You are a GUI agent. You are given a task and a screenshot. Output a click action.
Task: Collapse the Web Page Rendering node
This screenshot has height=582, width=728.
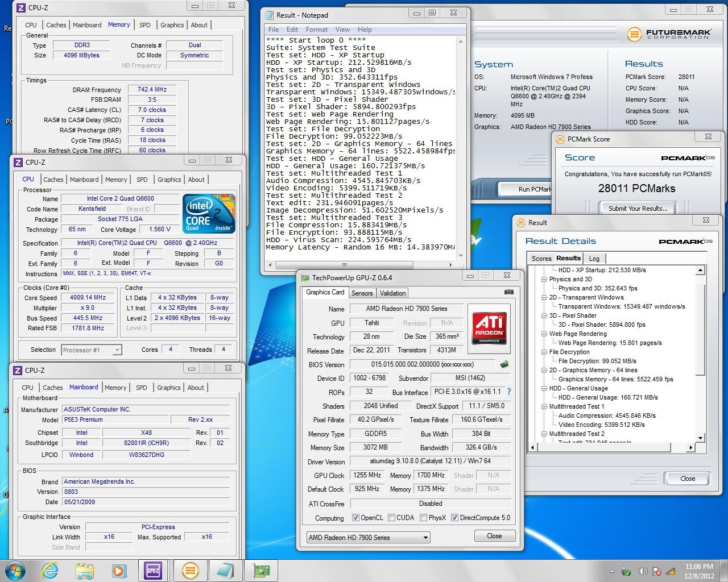[x=544, y=334]
